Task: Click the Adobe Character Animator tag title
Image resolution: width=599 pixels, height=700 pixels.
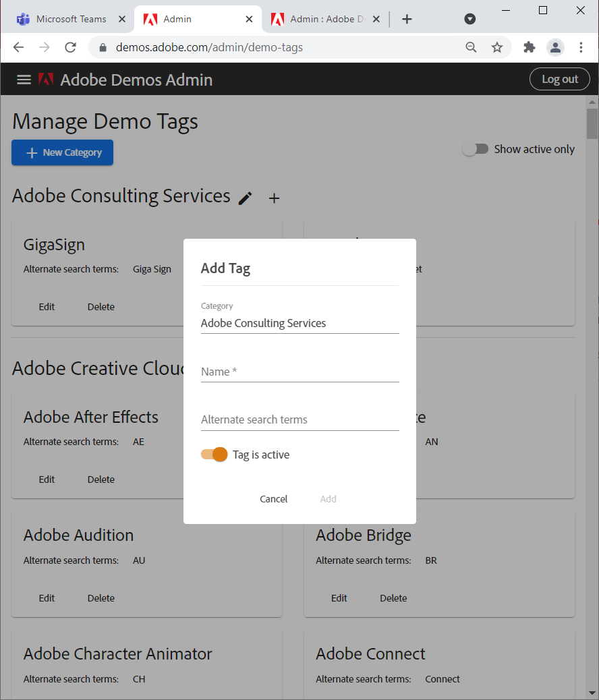Action: [117, 654]
